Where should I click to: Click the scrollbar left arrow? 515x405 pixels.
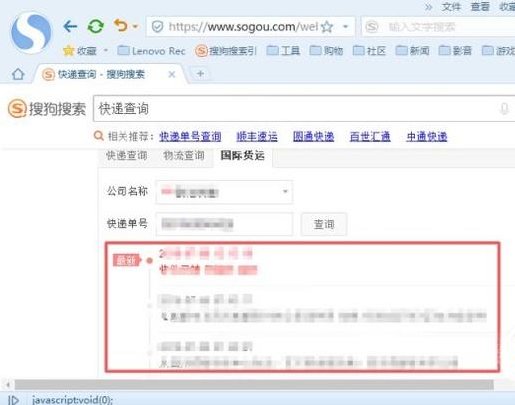click(x=8, y=385)
